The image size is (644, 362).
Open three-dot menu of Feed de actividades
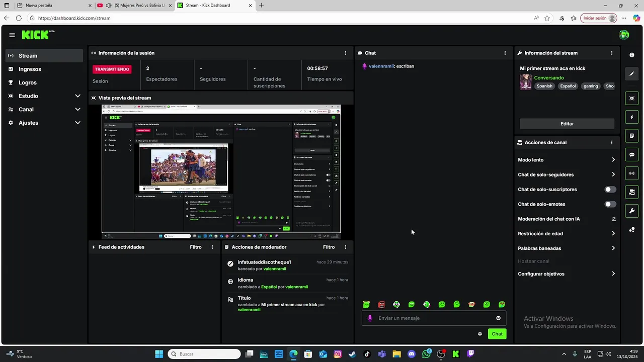[x=212, y=247]
